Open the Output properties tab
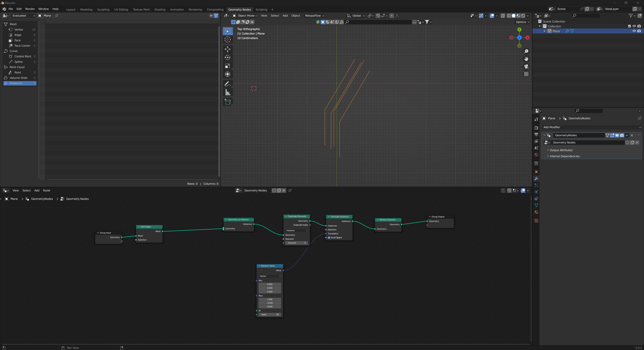Screen dimensions: 644x350 pos(536,135)
